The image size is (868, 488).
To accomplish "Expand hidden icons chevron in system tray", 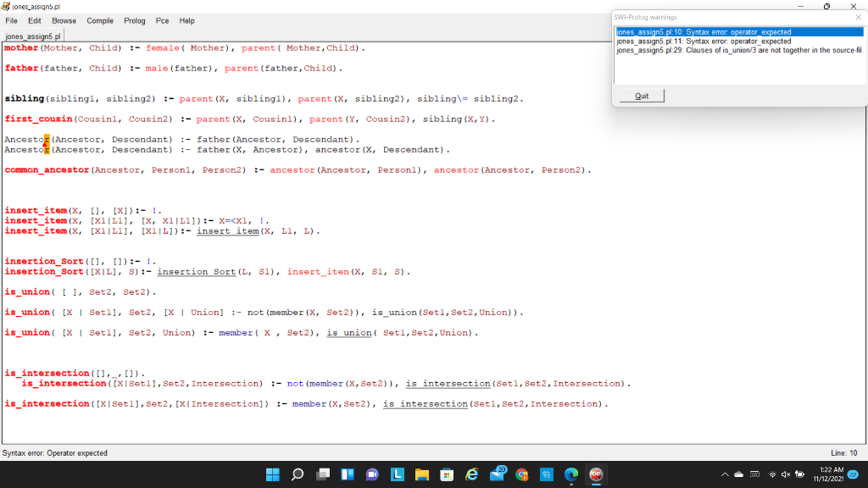I will [x=726, y=474].
